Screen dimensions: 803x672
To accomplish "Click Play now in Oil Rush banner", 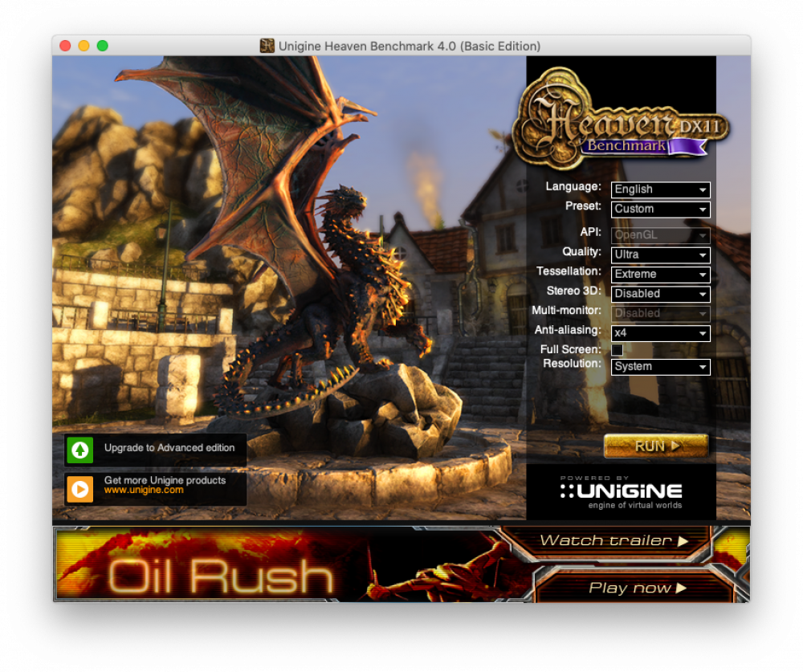I will click(637, 588).
